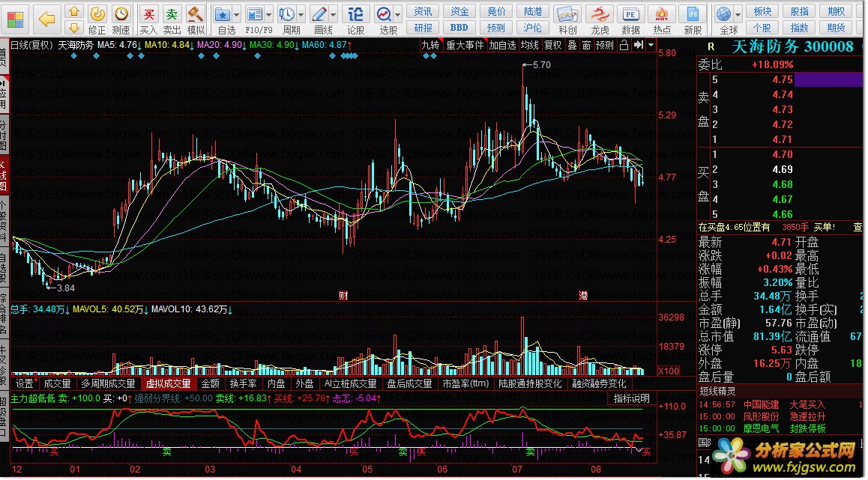Click the 指标说明 button
Image resolution: width=868 pixels, height=480 pixels.
click(x=632, y=398)
